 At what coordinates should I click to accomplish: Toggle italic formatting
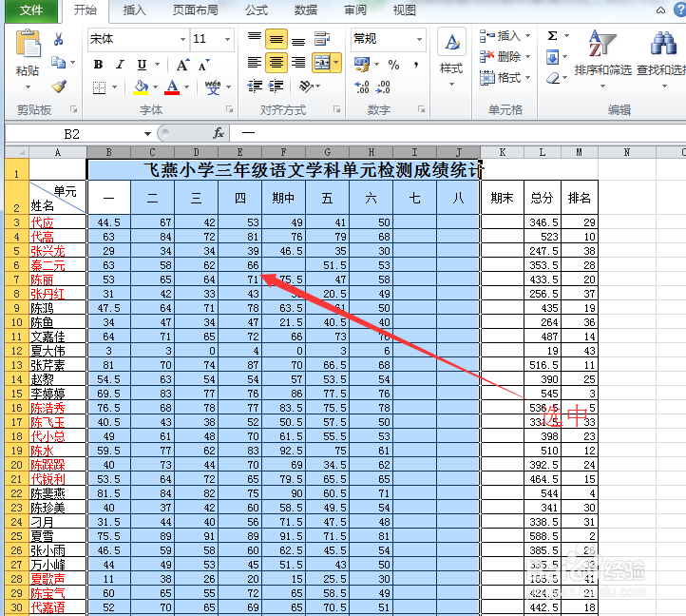click(120, 65)
